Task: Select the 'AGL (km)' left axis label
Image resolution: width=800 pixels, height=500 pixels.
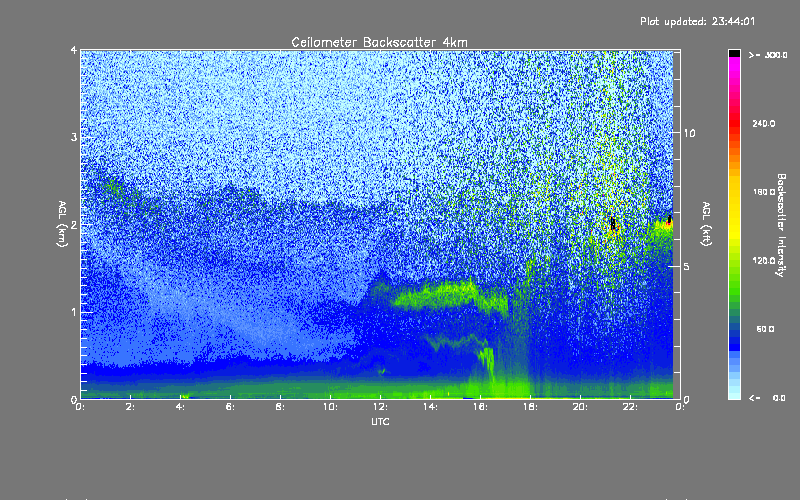Action: [62, 224]
